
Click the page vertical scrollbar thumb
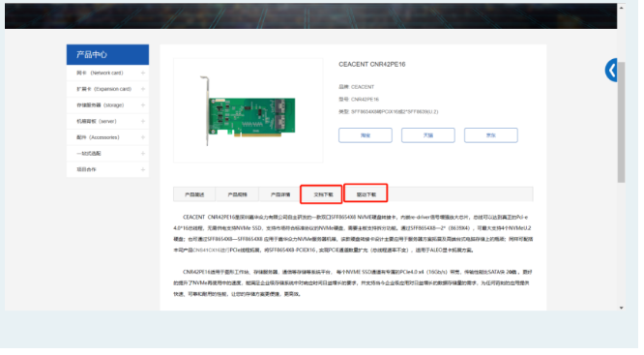pyautogui.click(x=621, y=123)
